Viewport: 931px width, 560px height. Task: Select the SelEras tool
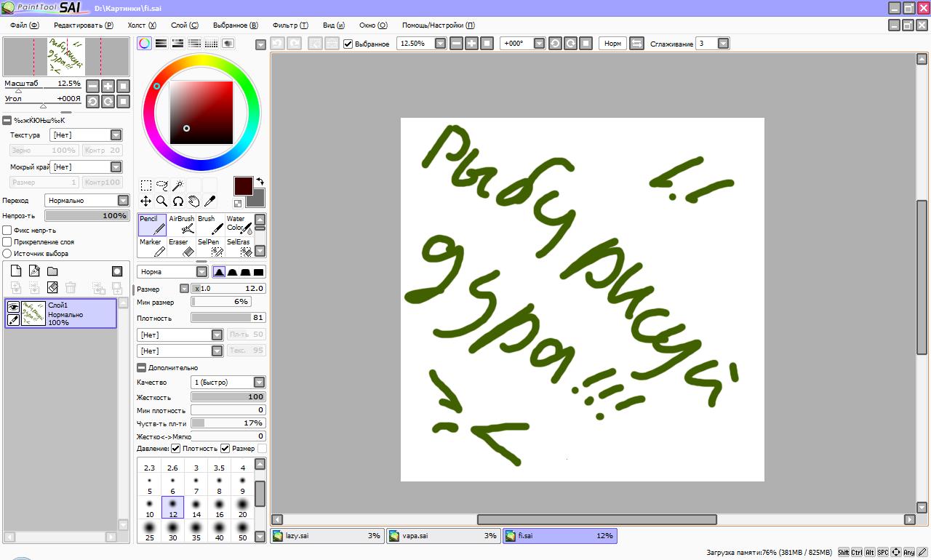239,247
